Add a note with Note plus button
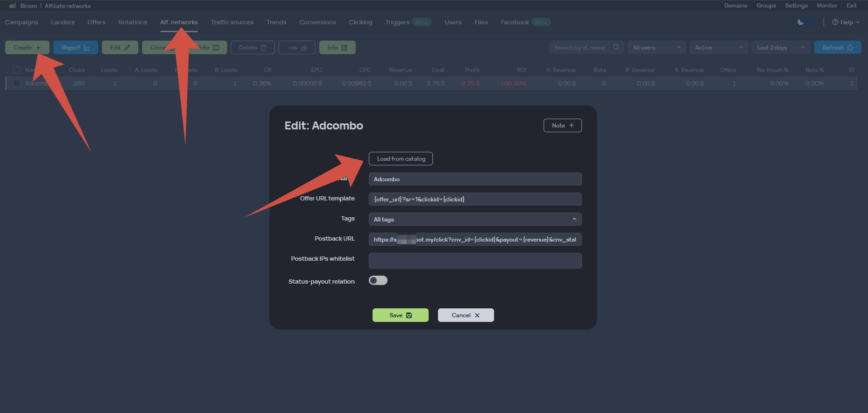This screenshot has height=413, width=868. pyautogui.click(x=563, y=125)
